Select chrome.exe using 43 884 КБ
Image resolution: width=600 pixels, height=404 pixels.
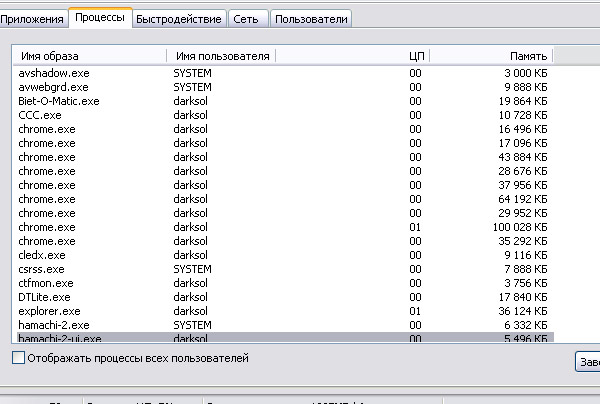pos(284,157)
